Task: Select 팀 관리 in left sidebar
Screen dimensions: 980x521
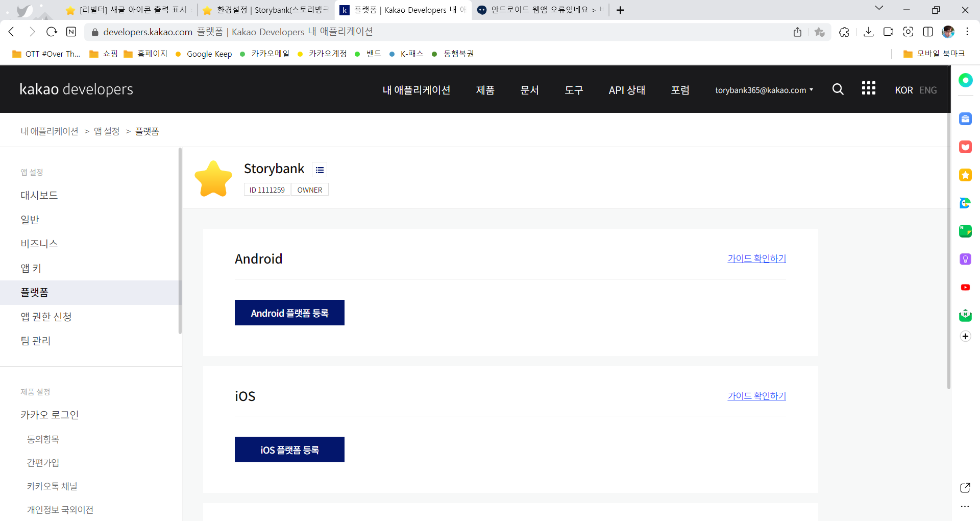Action: (36, 341)
